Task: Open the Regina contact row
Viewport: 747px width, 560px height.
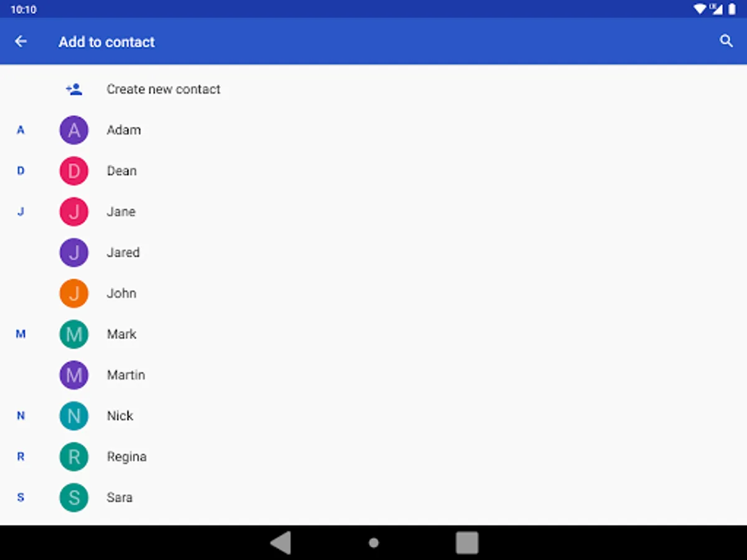Action: (374, 457)
